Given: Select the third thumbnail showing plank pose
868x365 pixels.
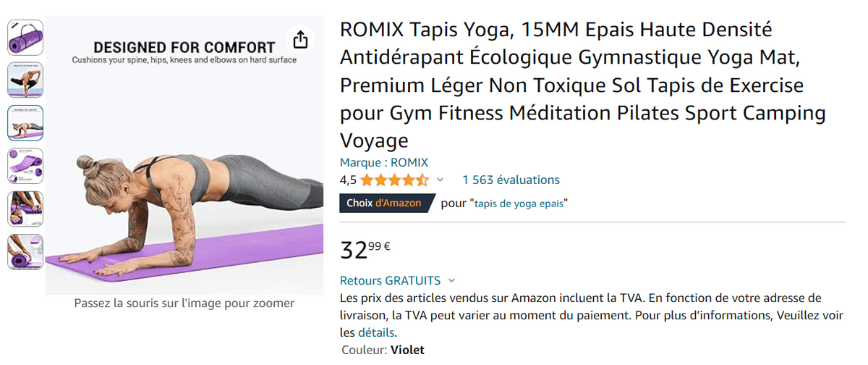Looking at the screenshot, I should (25, 123).
